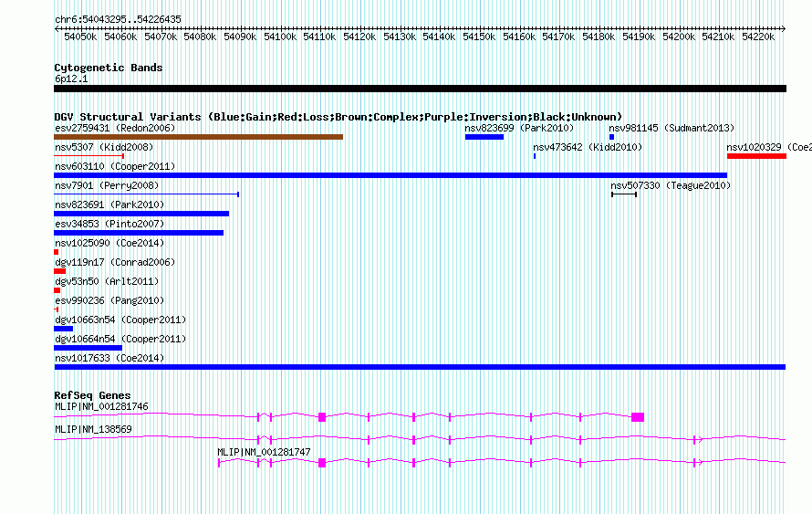Click the blue dgv10664n54 bar
Screen dimensions: 812x514
[88, 348]
